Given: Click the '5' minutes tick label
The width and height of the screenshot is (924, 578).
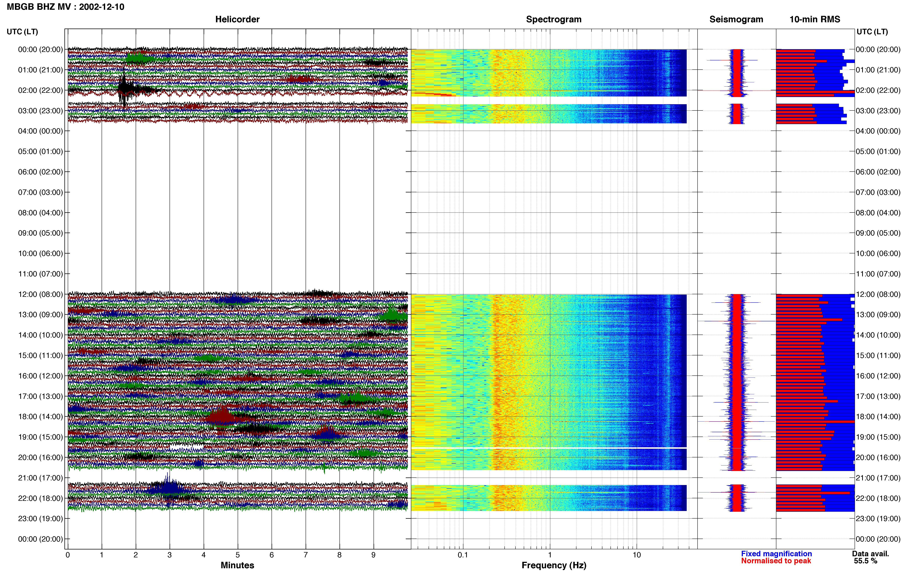Looking at the screenshot, I should [238, 555].
